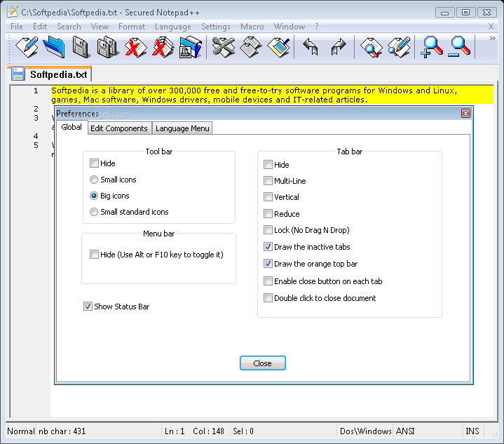Click the Save floppy disk icon
504x444 pixels.
pos(81,47)
